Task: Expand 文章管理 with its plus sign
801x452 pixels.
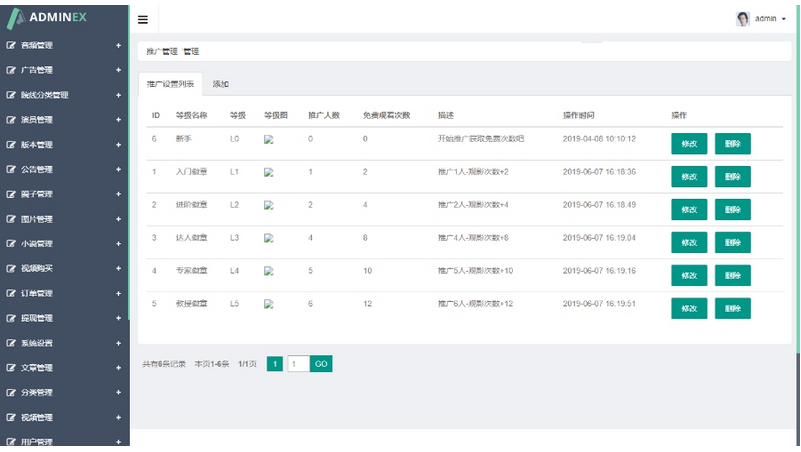Action: coord(118,367)
